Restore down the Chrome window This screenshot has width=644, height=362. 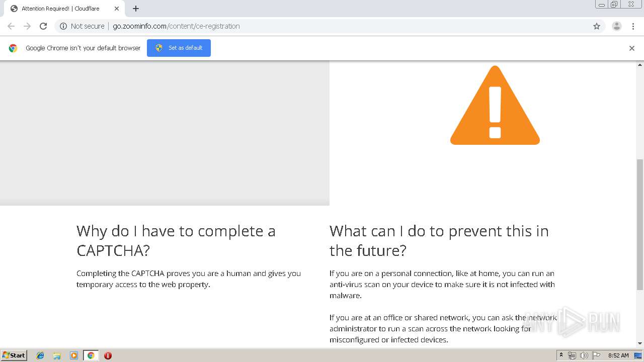click(614, 5)
